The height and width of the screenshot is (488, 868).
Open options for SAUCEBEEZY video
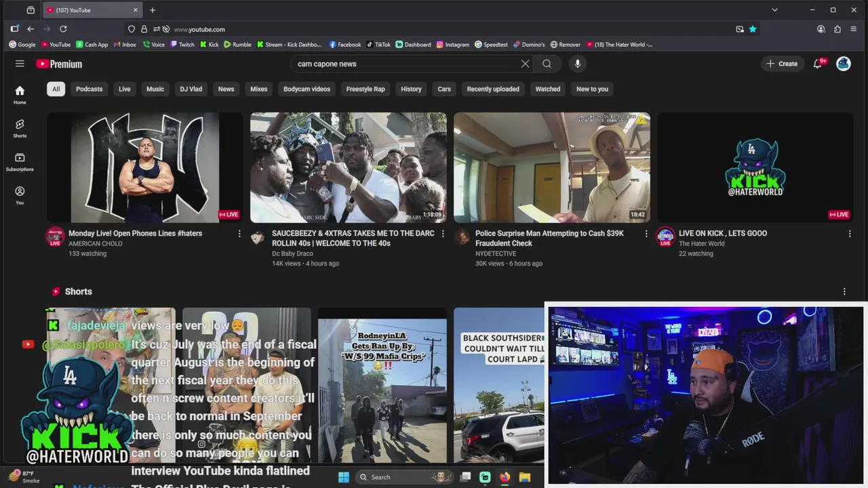point(442,234)
